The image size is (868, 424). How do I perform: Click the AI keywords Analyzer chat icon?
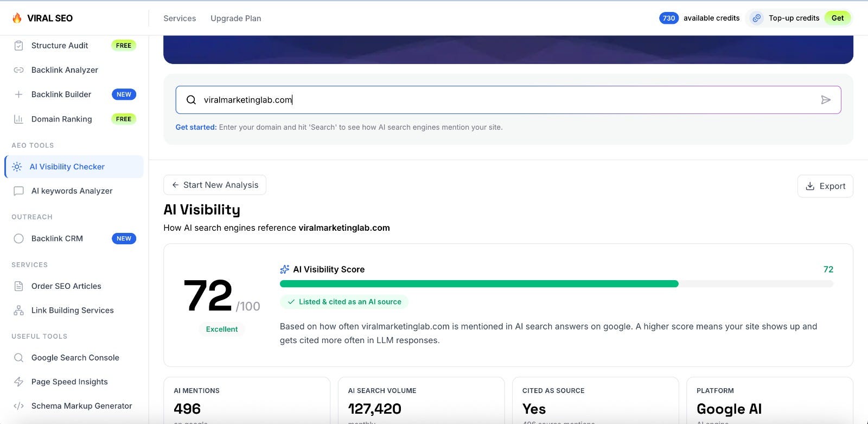(x=18, y=191)
